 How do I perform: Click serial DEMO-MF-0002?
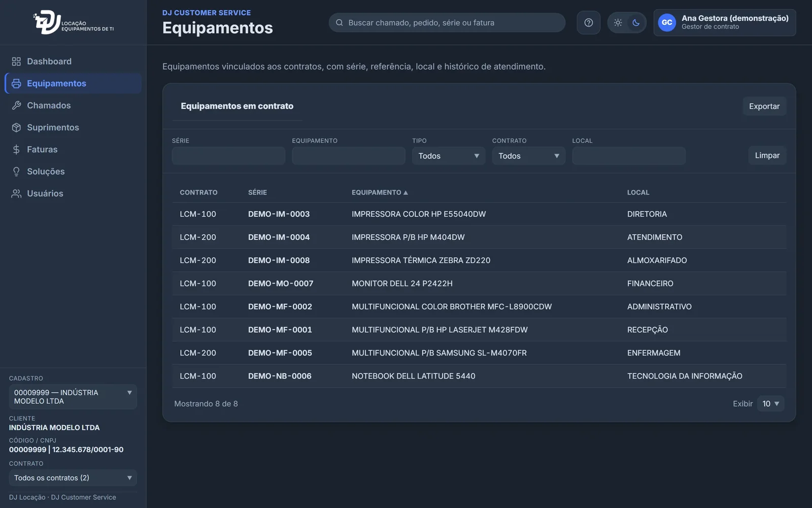tap(280, 307)
